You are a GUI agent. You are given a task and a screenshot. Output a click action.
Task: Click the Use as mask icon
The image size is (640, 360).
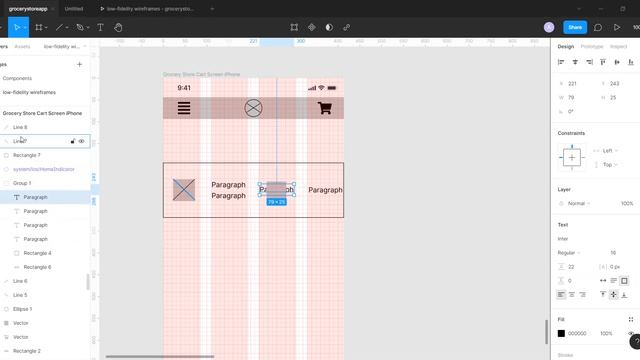[329, 27]
